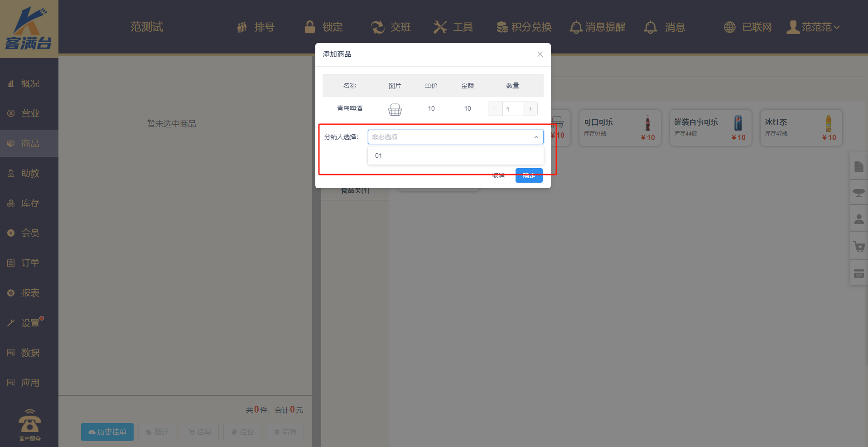This screenshot has width=868, height=447.
Task: Click the 客户服务 telephone icon
Action: coord(29,422)
